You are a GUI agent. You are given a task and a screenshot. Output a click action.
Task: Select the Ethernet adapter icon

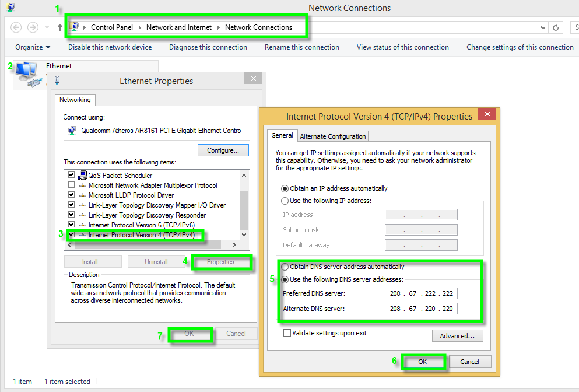pos(27,74)
